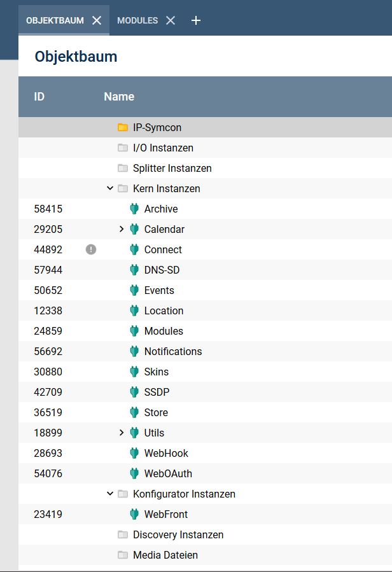Close the OBJEKTBAUM tab

coord(97,20)
